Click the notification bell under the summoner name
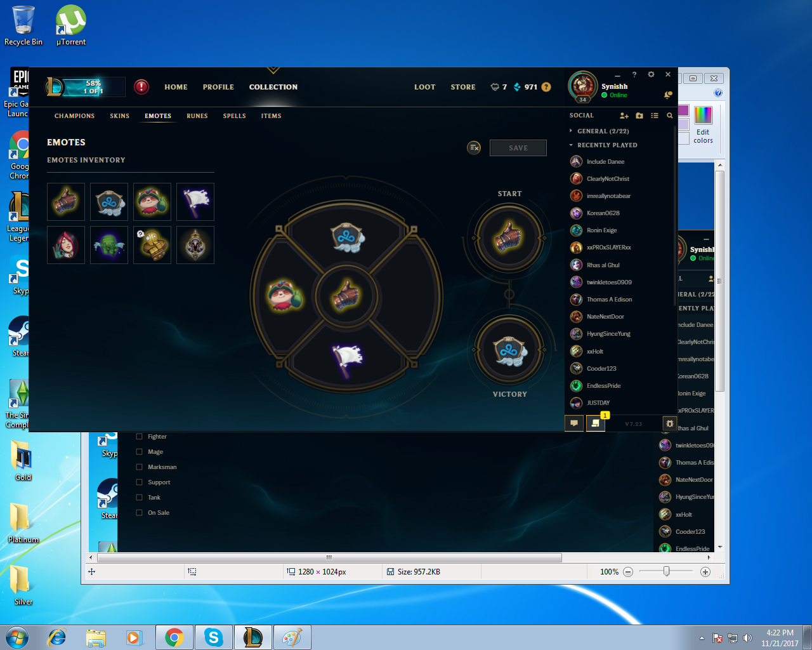The width and height of the screenshot is (812, 650). (x=667, y=95)
